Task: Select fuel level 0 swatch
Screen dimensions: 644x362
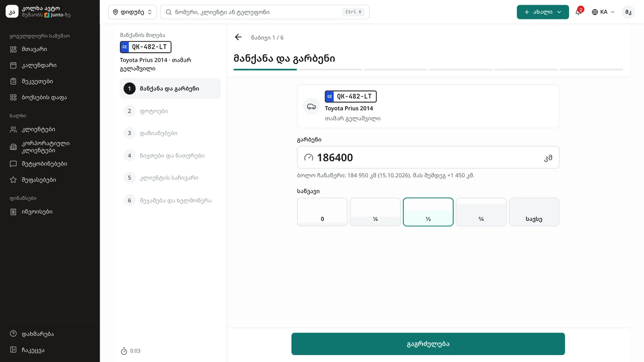Action: pyautogui.click(x=322, y=212)
